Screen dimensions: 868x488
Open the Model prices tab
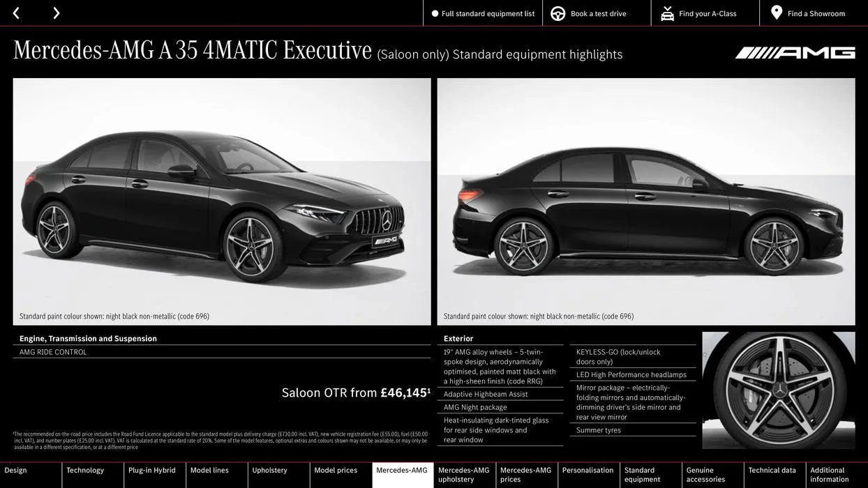(336, 471)
